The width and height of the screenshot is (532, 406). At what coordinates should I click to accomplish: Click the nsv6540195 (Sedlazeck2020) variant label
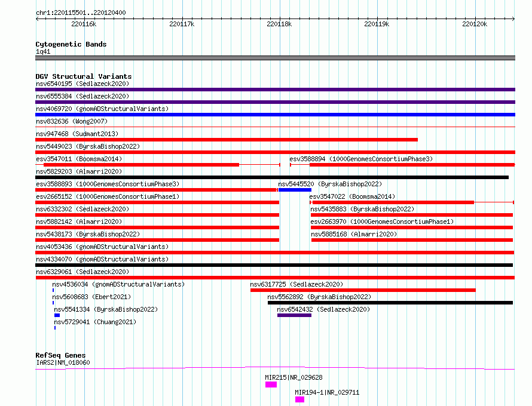pyautogui.click(x=82, y=84)
